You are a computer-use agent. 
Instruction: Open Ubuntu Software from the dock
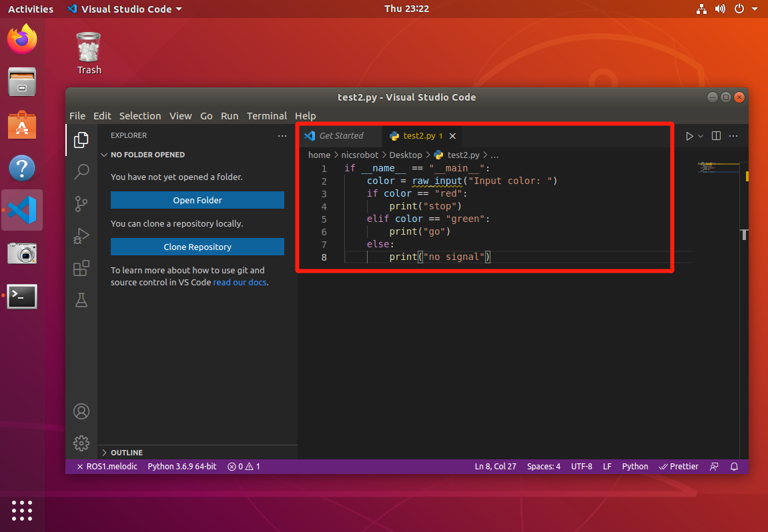coord(22,125)
